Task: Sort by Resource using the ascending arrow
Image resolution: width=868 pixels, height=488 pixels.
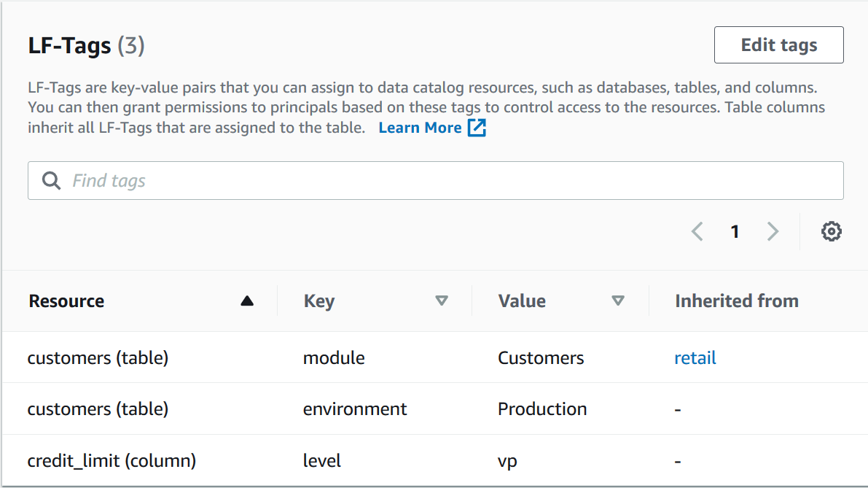Action: tap(247, 301)
